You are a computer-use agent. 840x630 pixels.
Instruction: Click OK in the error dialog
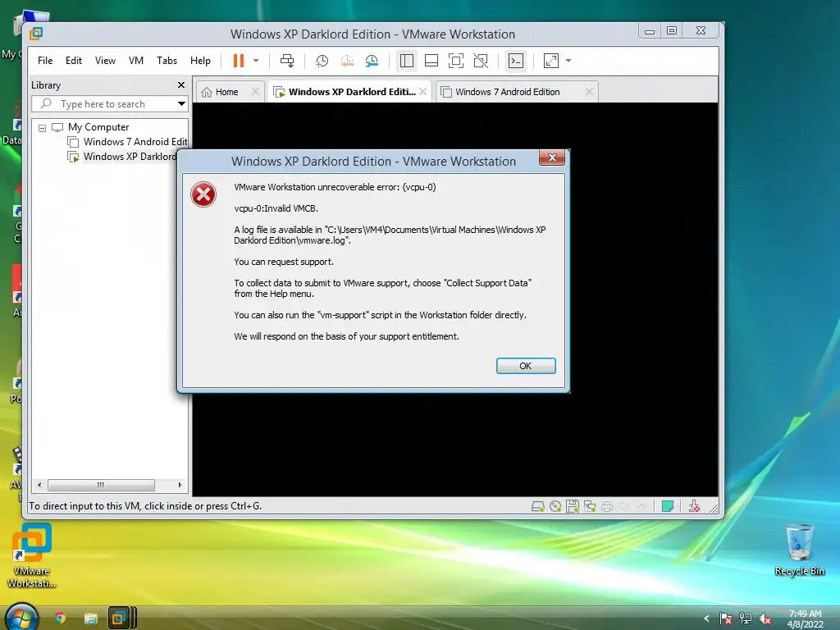click(526, 366)
